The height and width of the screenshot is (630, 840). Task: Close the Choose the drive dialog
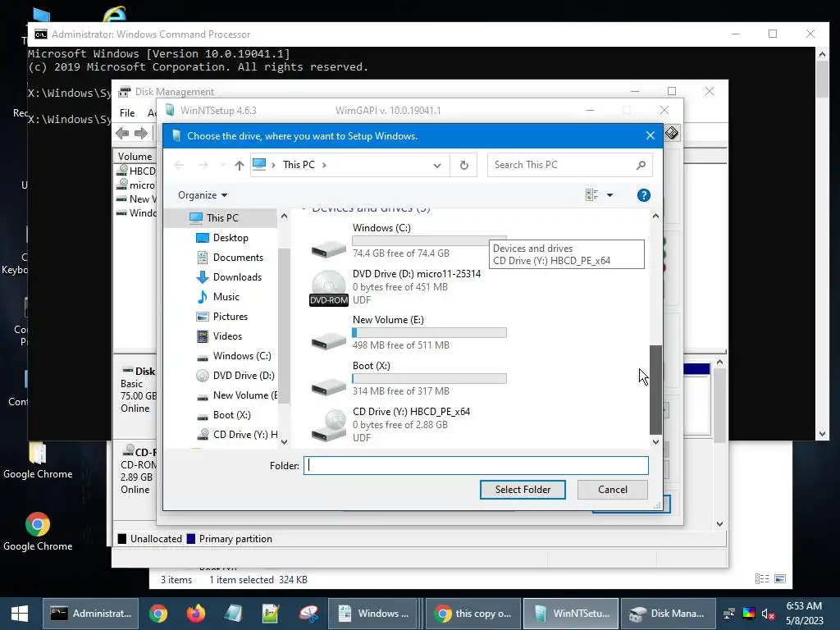coord(651,136)
